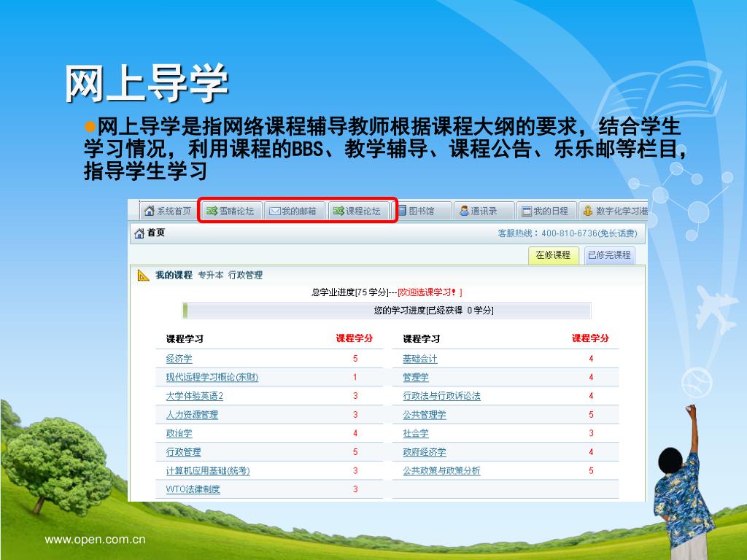Viewport: 747px width, 560px height.
Task: Click the home icon beside 首页
Action: (139, 233)
